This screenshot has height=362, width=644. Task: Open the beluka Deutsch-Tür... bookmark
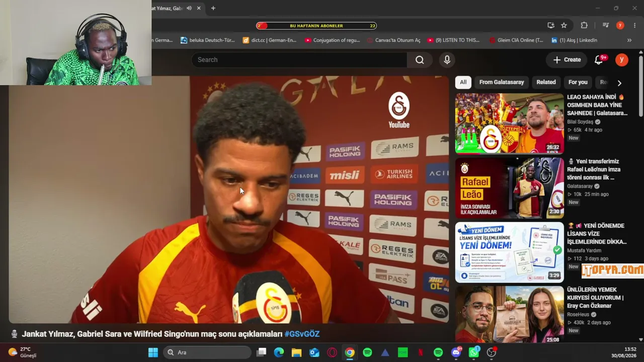(x=207, y=40)
